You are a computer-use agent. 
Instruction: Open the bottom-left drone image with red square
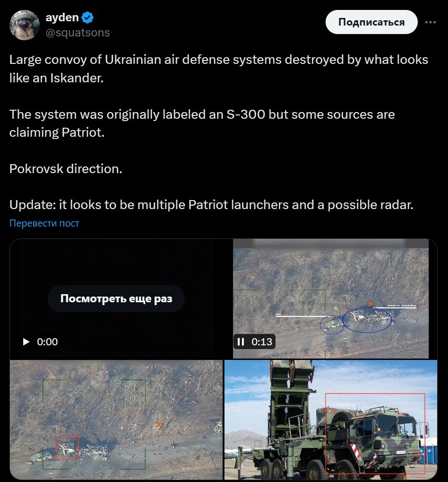[116, 420]
